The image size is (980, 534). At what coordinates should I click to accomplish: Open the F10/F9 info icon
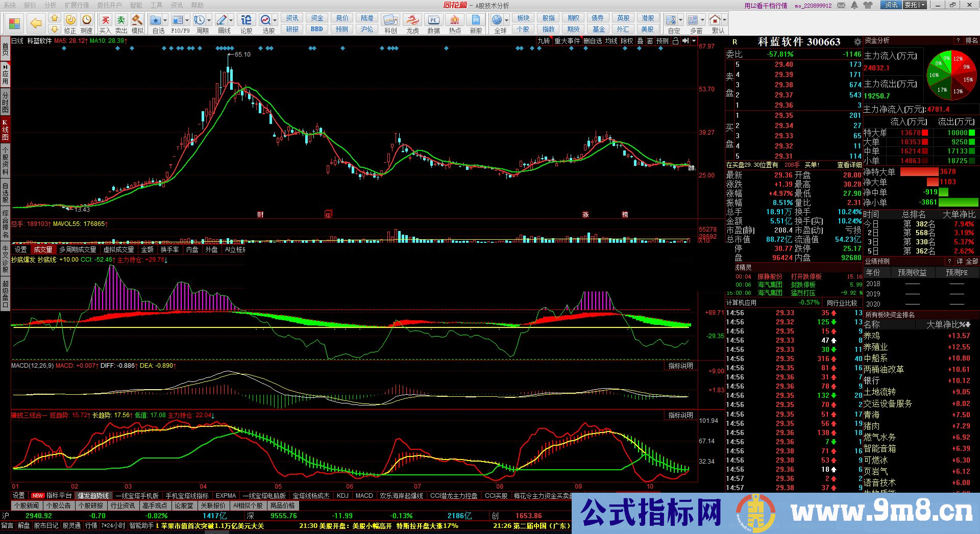tap(178, 20)
